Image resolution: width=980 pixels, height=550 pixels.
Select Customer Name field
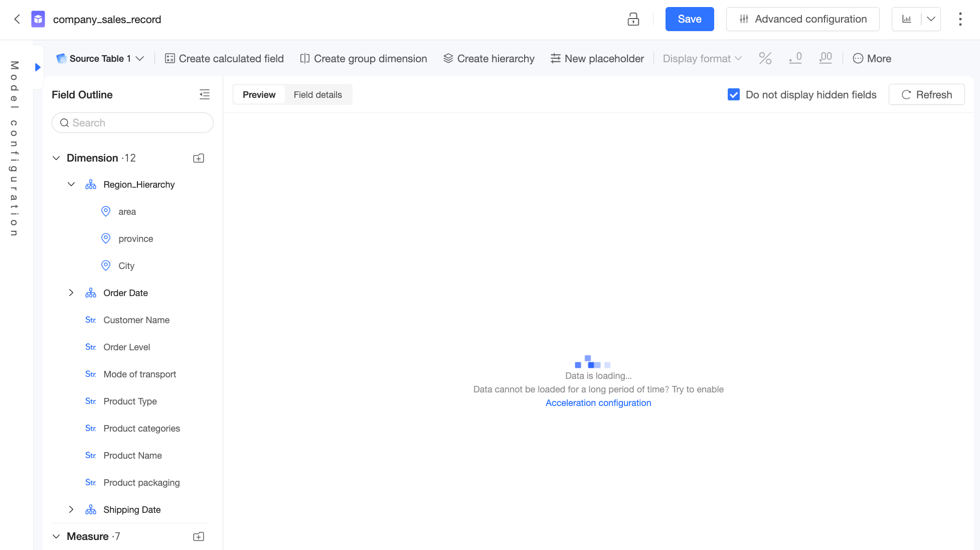coord(136,320)
